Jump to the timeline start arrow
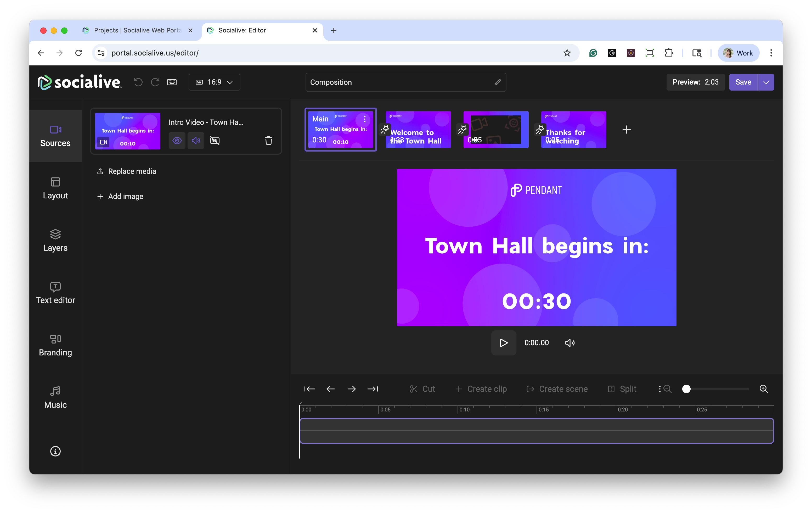 (x=309, y=389)
